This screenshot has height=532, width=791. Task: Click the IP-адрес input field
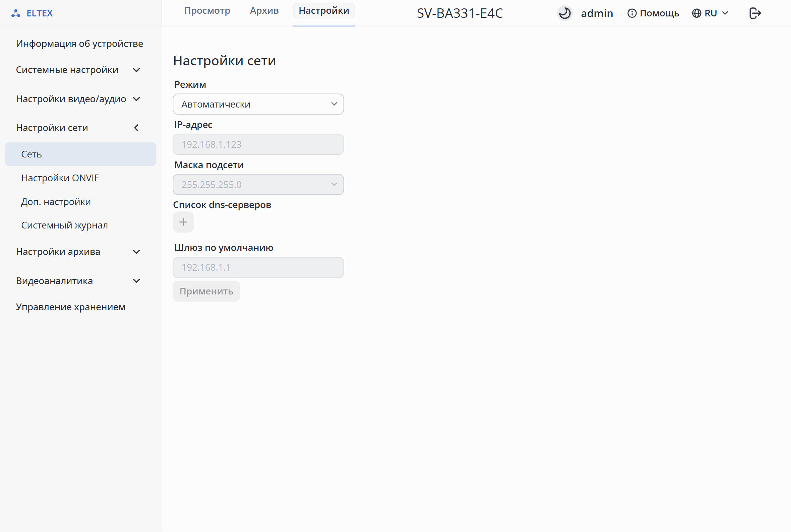coord(258,144)
